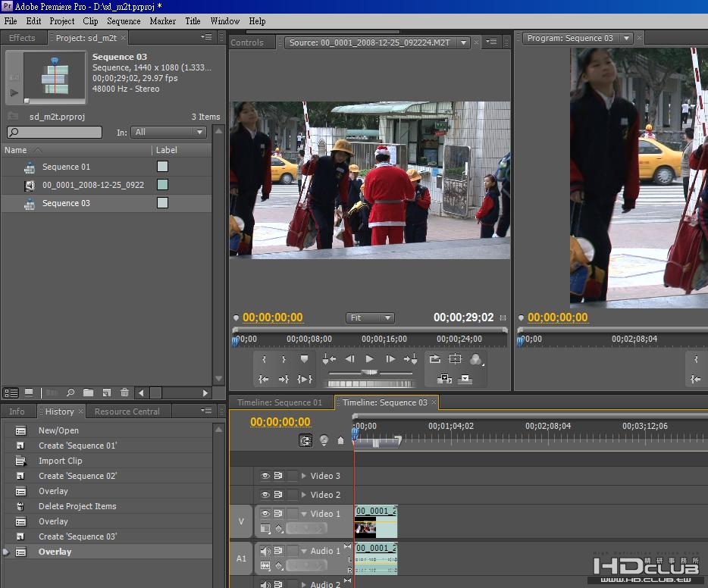Toggle Sync Lock on Video 2 track

(278, 495)
